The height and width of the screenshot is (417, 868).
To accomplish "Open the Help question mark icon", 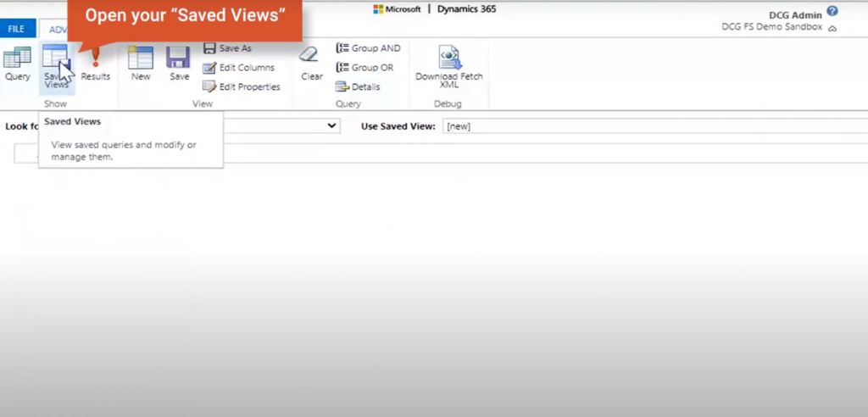I will (832, 10).
